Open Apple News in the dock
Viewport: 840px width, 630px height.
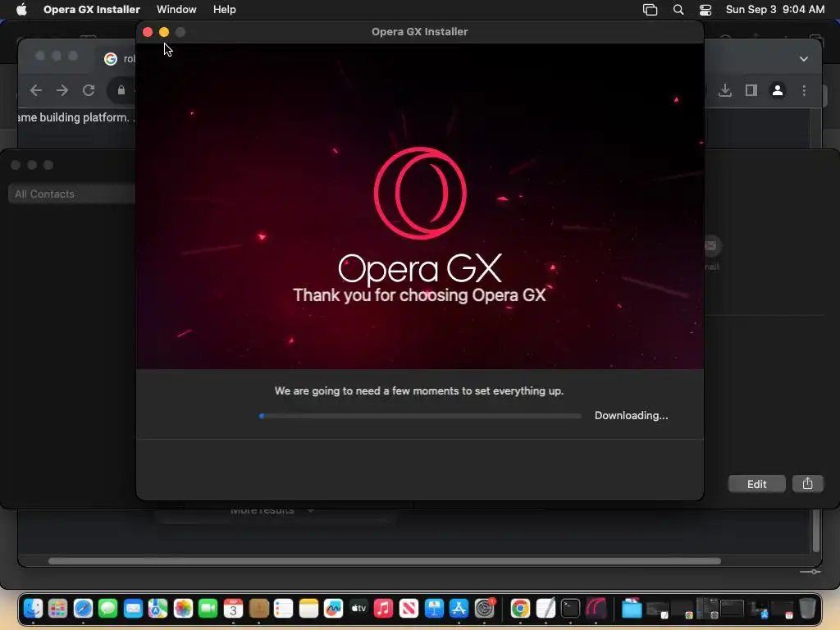pos(409,609)
